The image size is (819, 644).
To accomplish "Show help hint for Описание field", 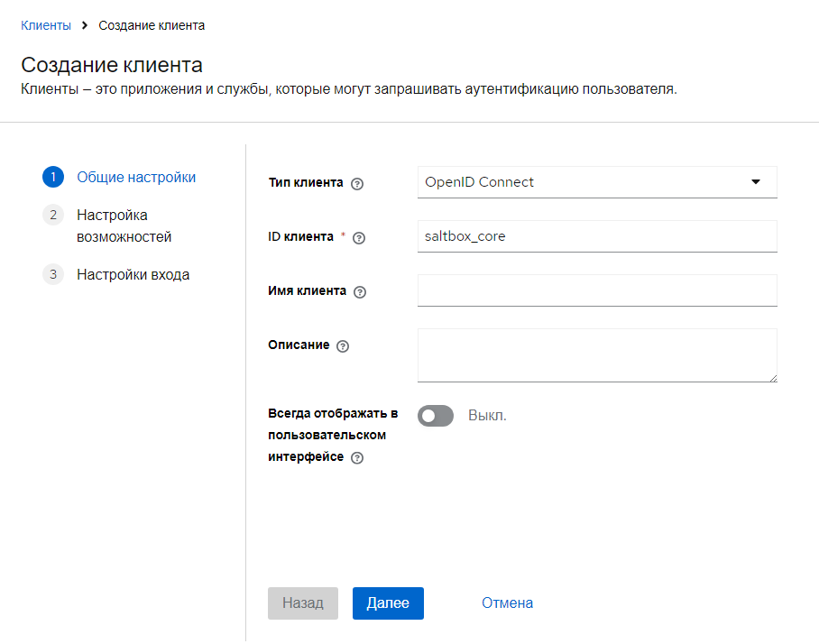I will (343, 346).
